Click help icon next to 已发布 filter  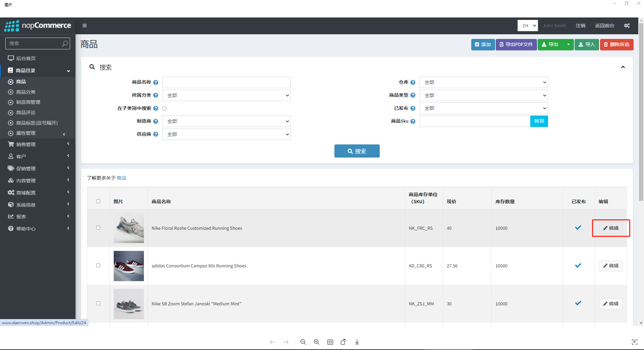(x=413, y=108)
